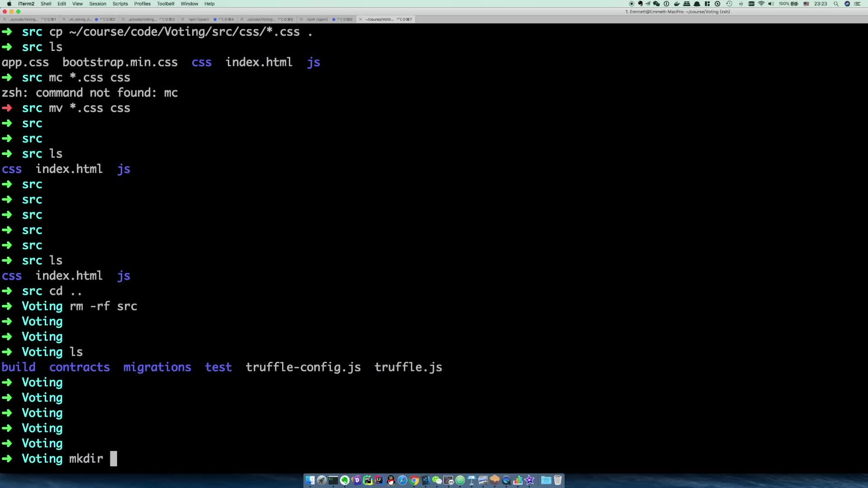868x488 pixels.
Task: Close the npm (open) tab ⌘4
Action: pos(183,19)
